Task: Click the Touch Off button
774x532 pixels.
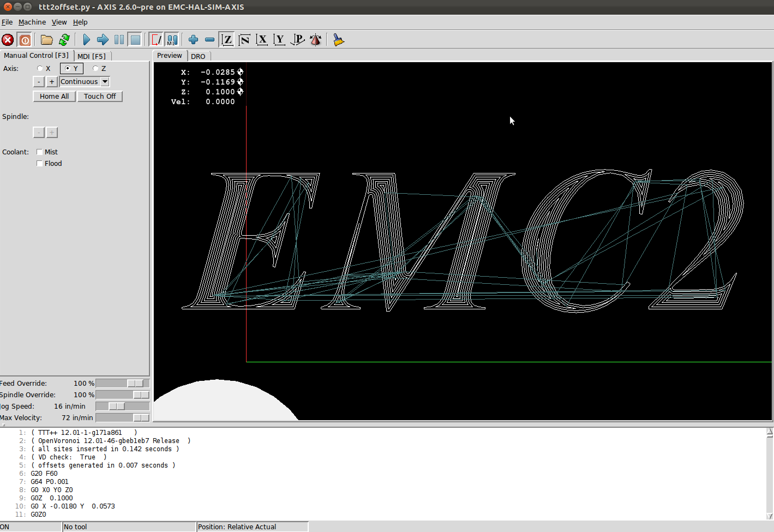Action: tap(100, 96)
